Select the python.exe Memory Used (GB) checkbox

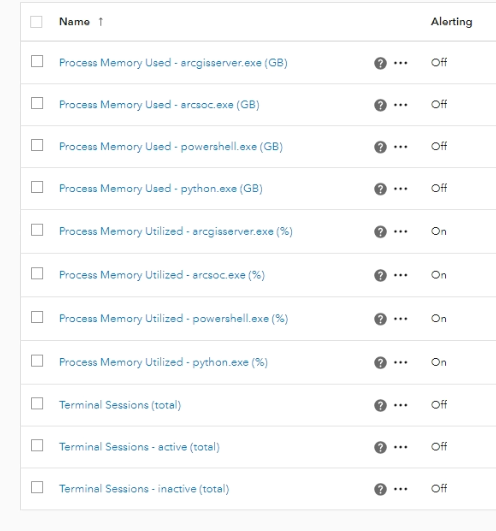point(37,187)
